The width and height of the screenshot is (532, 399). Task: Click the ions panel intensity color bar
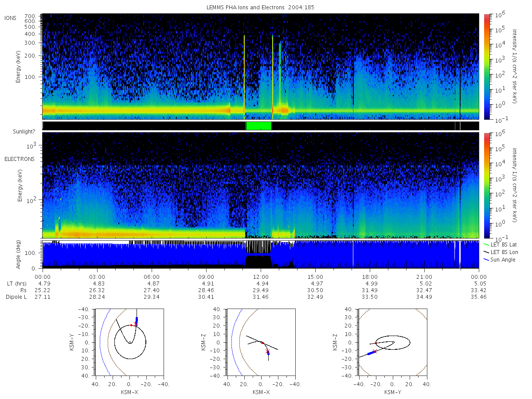coord(487,66)
